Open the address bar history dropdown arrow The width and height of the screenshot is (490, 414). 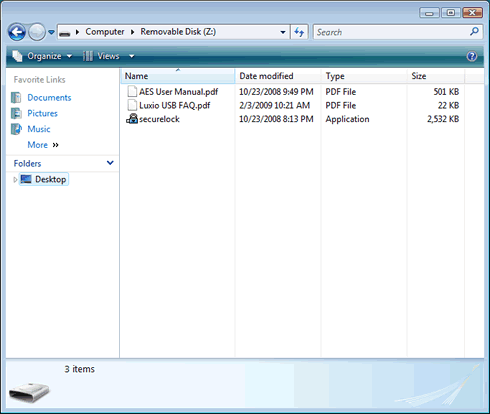(x=283, y=32)
